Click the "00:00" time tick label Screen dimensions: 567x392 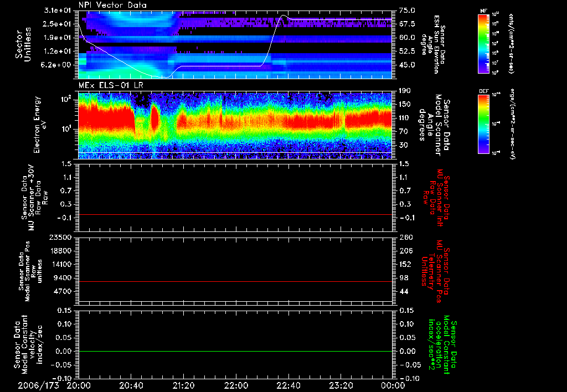click(x=393, y=385)
